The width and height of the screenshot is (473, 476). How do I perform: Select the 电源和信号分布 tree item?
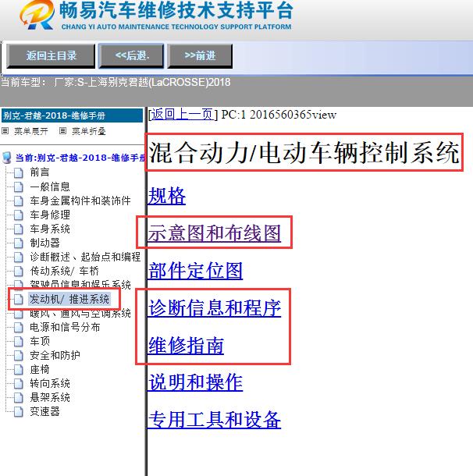click(65, 327)
